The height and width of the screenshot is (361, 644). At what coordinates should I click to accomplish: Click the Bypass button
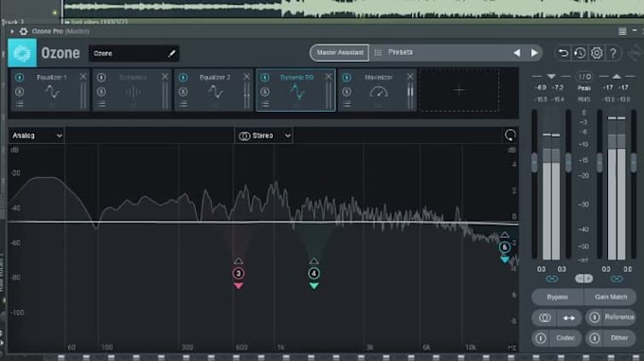click(x=557, y=297)
